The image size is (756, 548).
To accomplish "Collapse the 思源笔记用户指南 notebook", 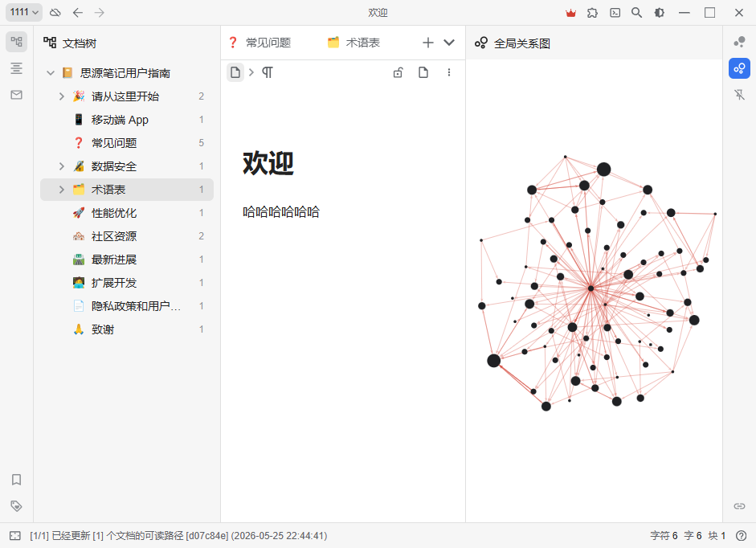I will pos(51,73).
